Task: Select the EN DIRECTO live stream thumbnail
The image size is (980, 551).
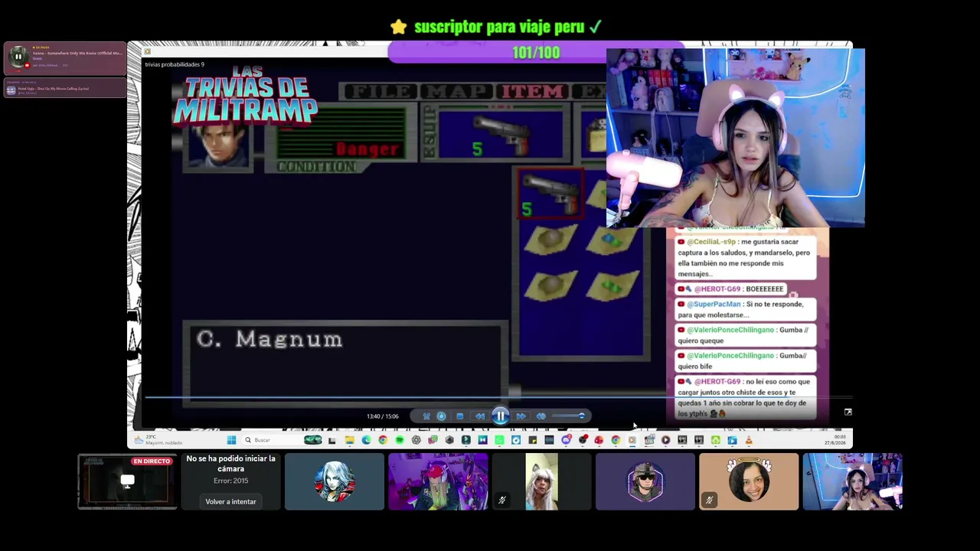Action: [x=127, y=481]
